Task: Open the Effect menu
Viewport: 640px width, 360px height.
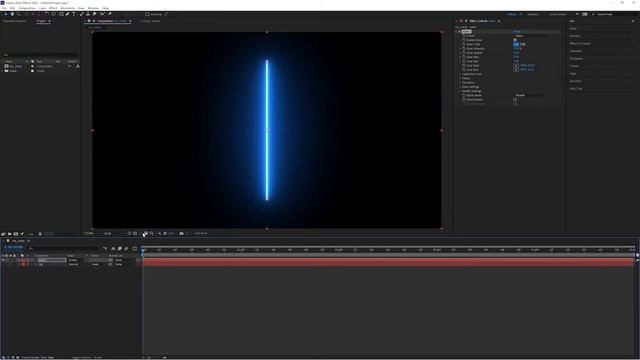Action: coord(53,8)
